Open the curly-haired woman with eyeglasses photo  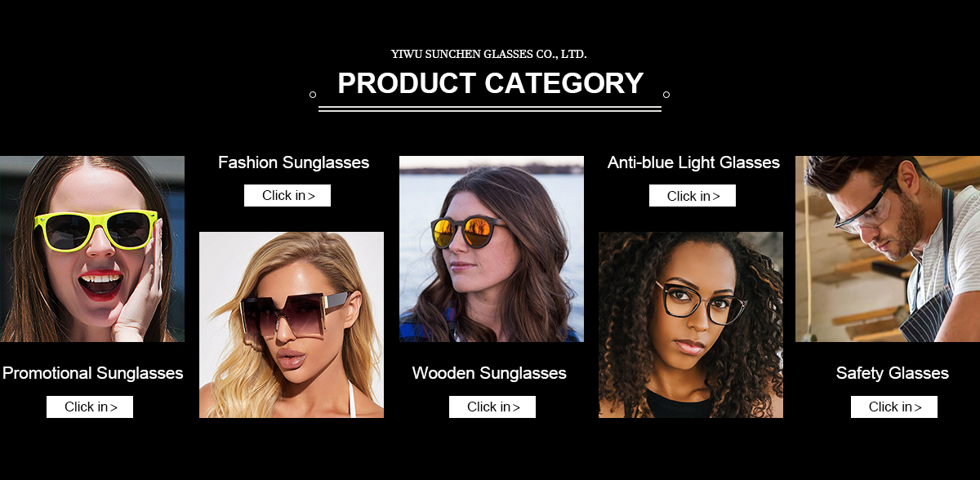pyautogui.click(x=691, y=325)
